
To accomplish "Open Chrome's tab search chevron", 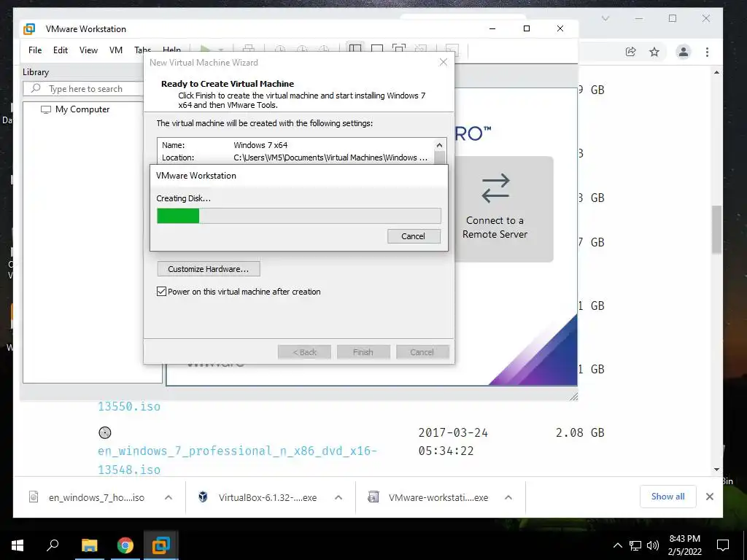I will click(605, 18).
